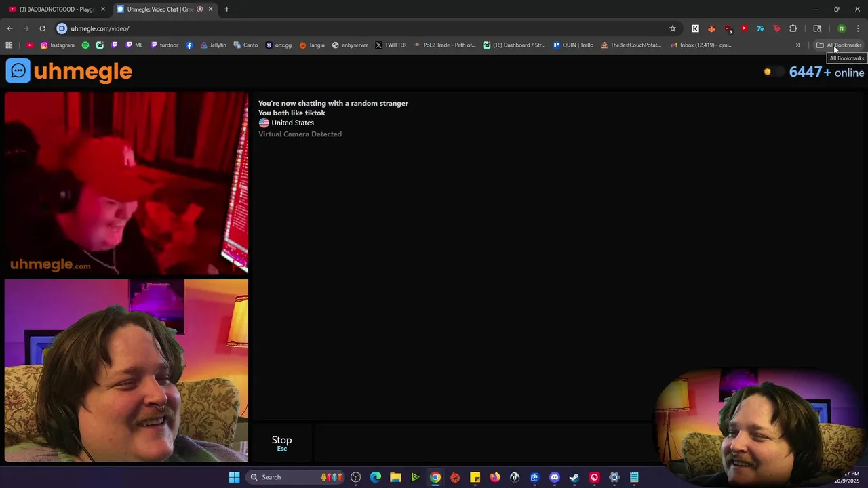Screen dimensions: 868x488
Task: Open the K extension icon
Action: pyautogui.click(x=695, y=28)
